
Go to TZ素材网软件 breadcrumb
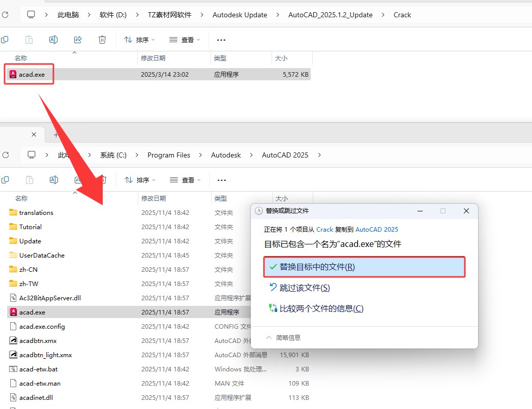pyautogui.click(x=170, y=15)
